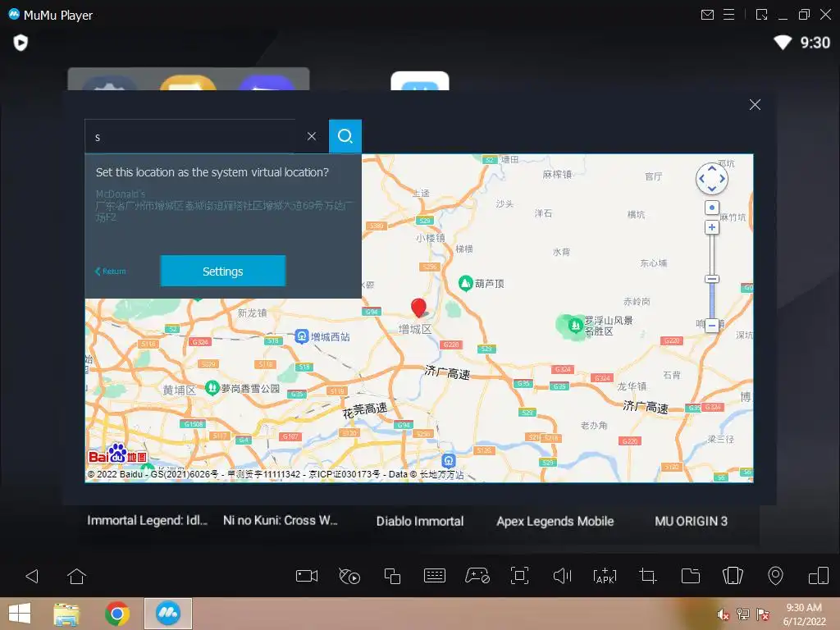This screenshot has width=840, height=630.
Task: Open the keyboard mapping tool
Action: pos(435,576)
